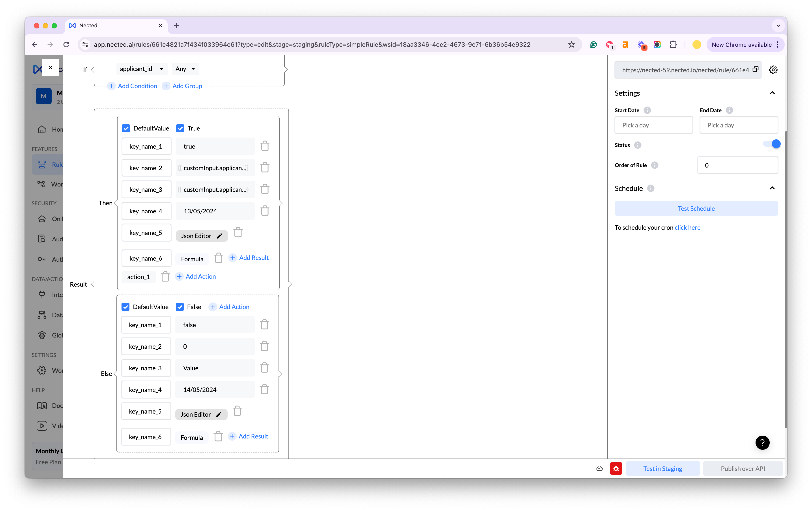This screenshot has height=511, width=812.
Task: Click the Order of Rule input field
Action: tap(737, 165)
